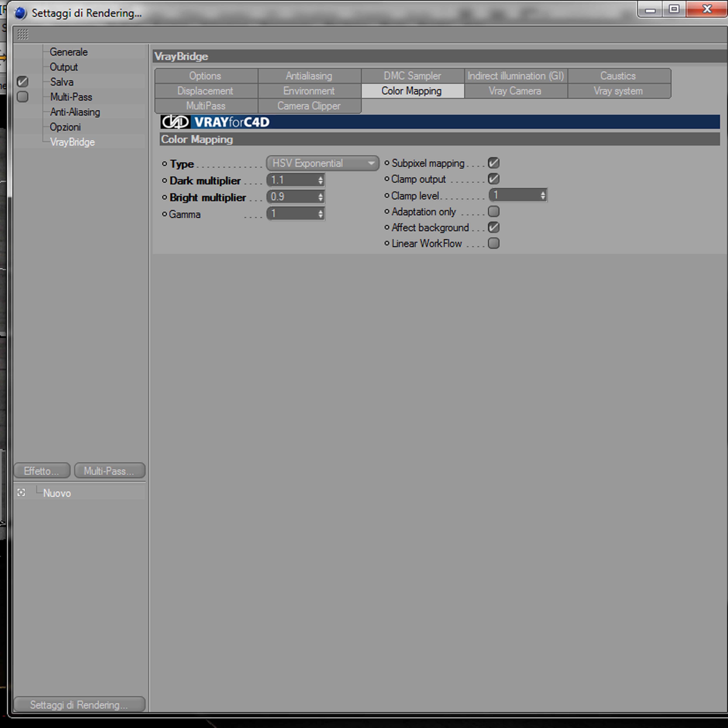Click the Cinema 4D title bar icon

coord(20,13)
